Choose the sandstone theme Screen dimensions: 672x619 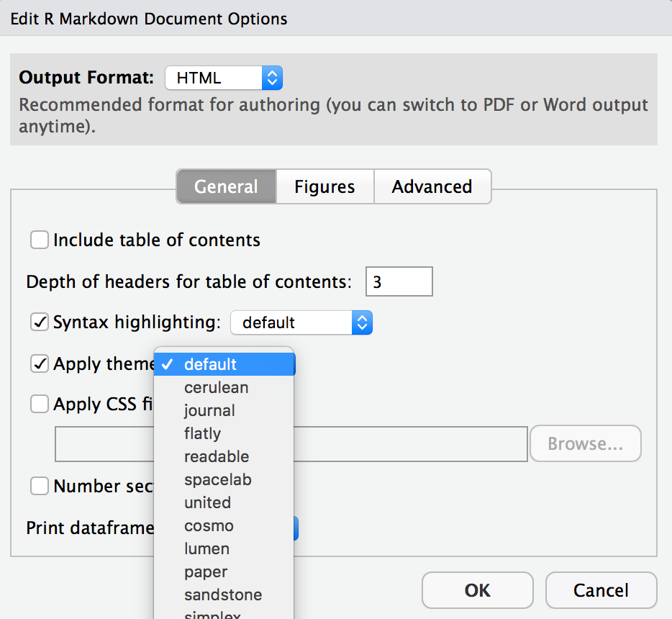223,595
